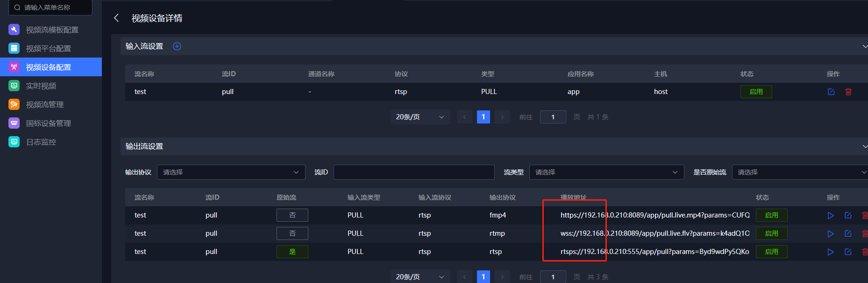868x283 pixels.
Task: Play the rtmp output stream
Action: pos(831,233)
